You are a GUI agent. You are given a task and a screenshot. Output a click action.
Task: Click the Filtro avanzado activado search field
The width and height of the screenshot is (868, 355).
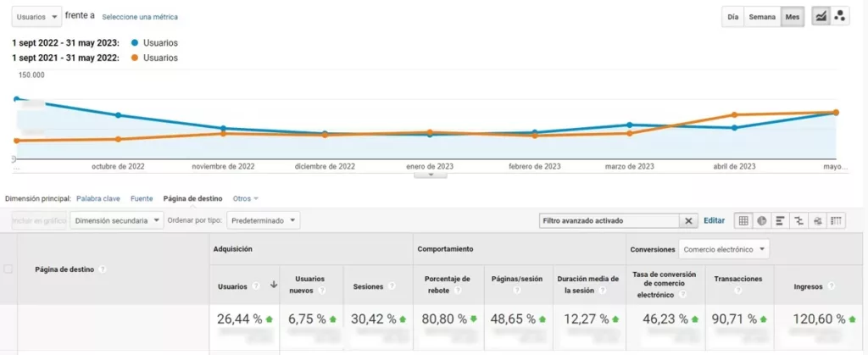point(609,220)
